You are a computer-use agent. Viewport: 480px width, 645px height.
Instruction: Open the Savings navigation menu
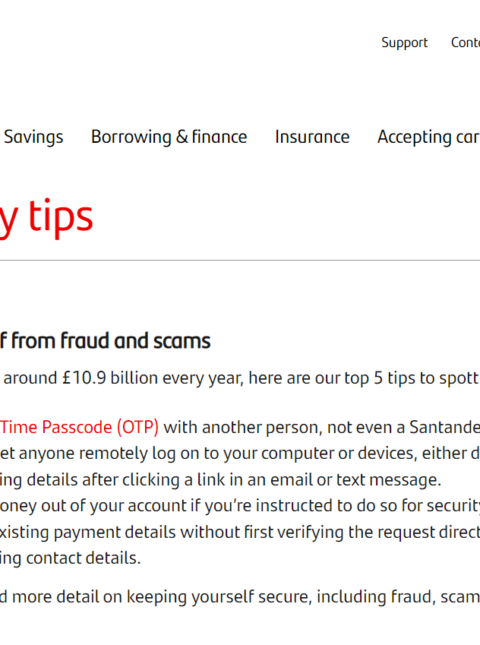tap(33, 137)
